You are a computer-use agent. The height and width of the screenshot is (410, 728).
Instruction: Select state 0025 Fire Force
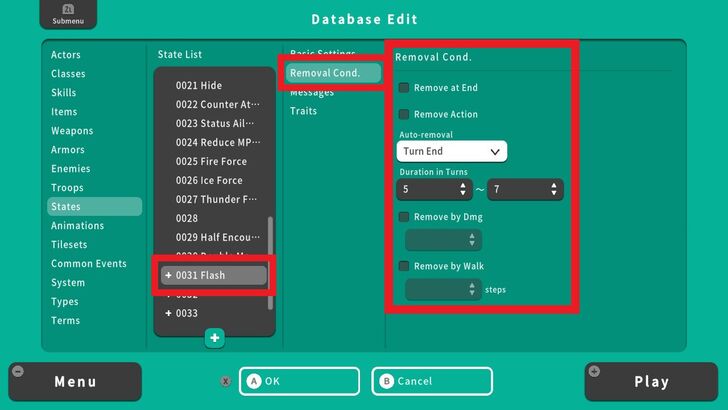(211, 162)
